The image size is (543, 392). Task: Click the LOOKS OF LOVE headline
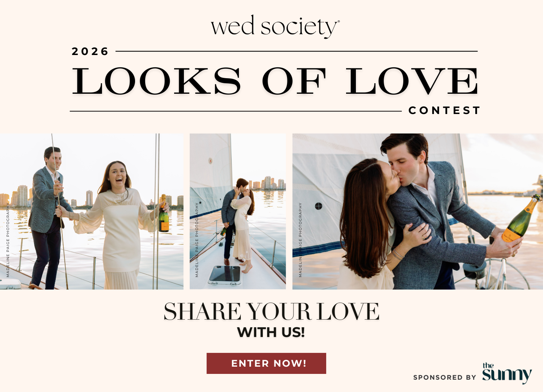[275, 81]
